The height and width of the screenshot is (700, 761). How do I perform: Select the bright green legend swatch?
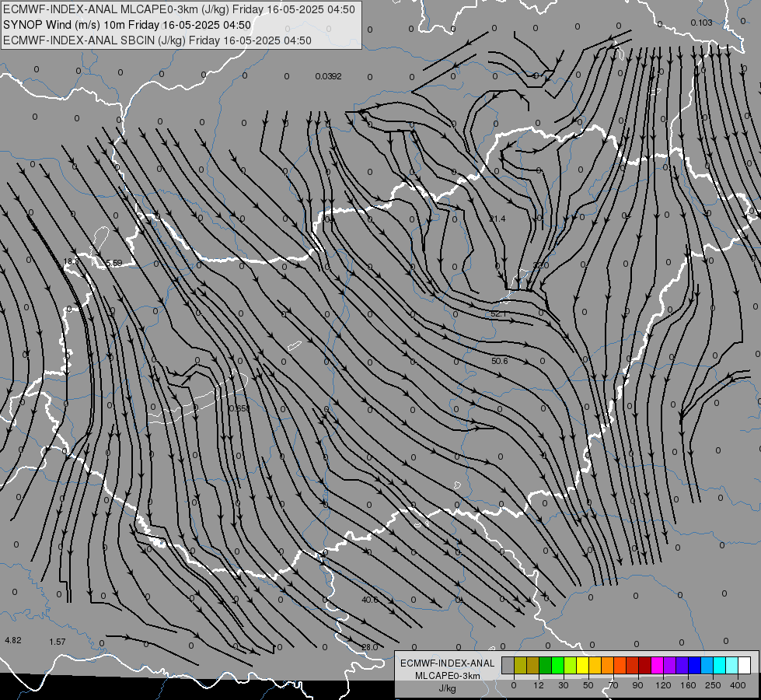[x=558, y=665]
